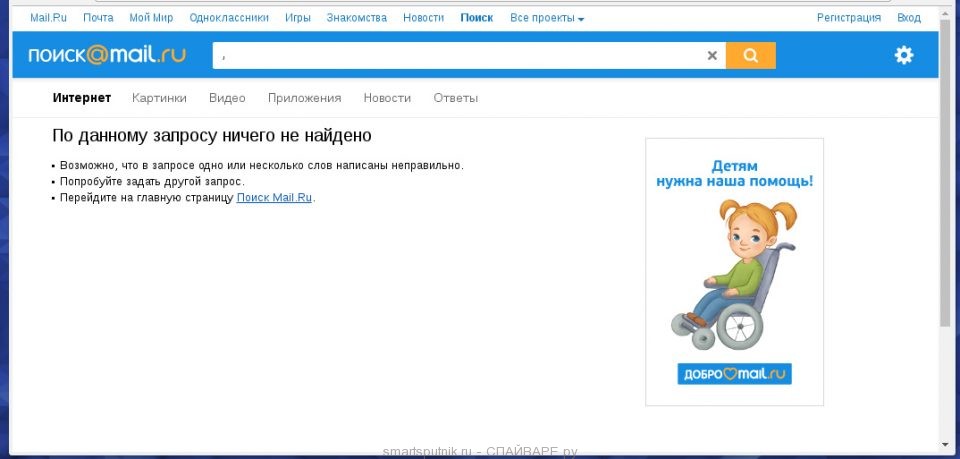This screenshot has width=960, height=459.
Task: Switch to the Видео tab
Action: pyautogui.click(x=227, y=98)
